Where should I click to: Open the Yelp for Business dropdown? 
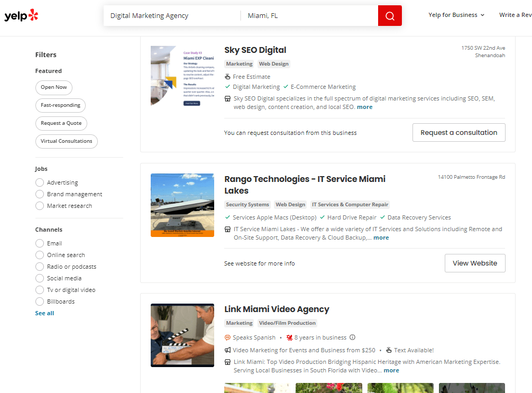456,15
